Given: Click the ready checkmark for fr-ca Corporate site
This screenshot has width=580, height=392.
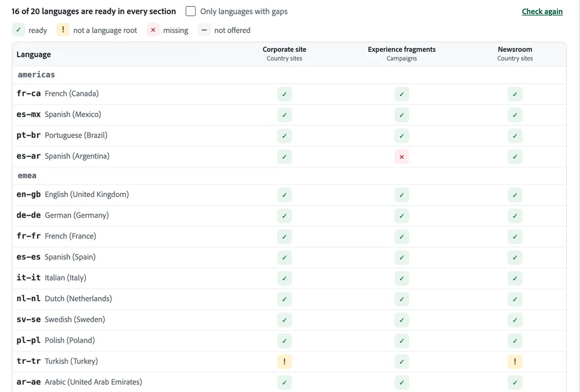Looking at the screenshot, I should click(284, 94).
